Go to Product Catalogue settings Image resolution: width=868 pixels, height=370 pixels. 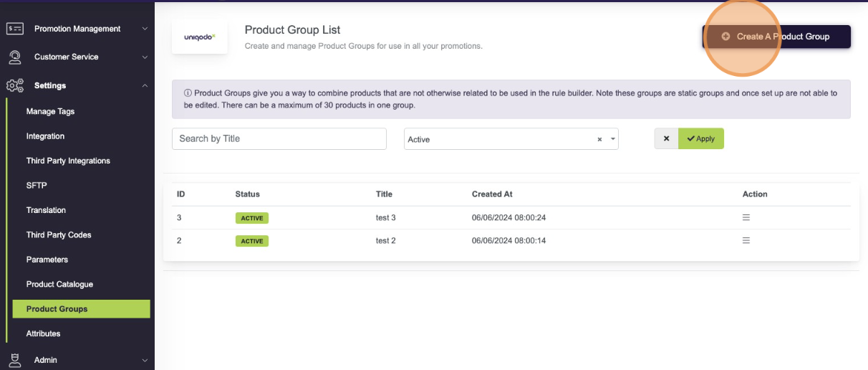tap(59, 284)
